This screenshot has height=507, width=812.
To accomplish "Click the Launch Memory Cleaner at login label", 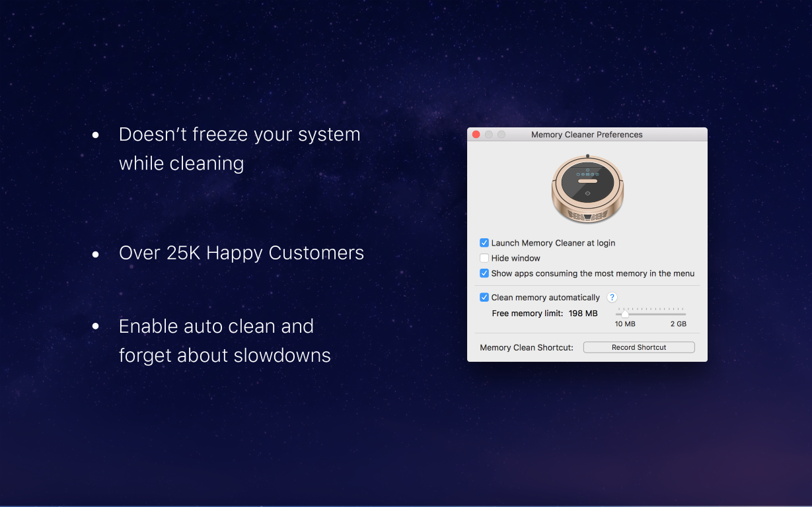I will [x=553, y=243].
